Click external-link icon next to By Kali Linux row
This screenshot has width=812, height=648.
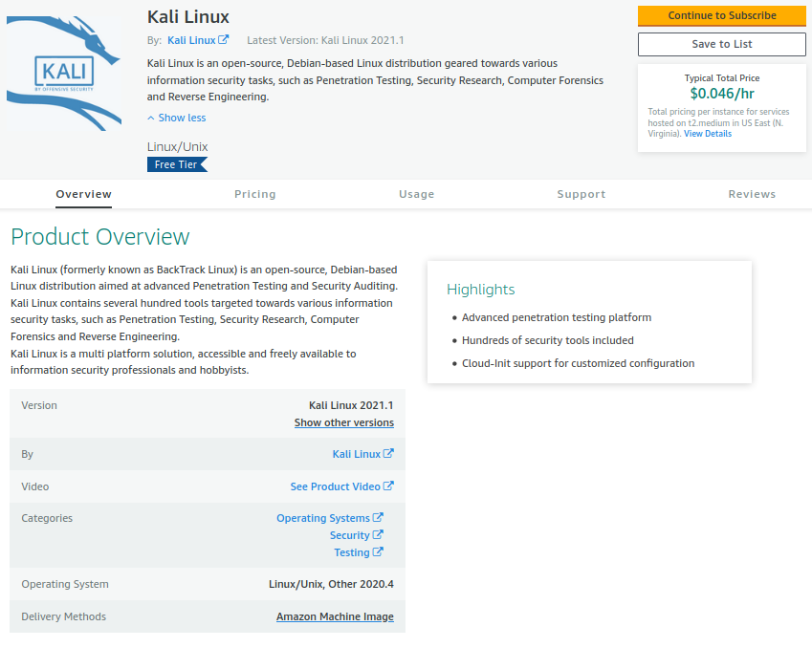388,454
